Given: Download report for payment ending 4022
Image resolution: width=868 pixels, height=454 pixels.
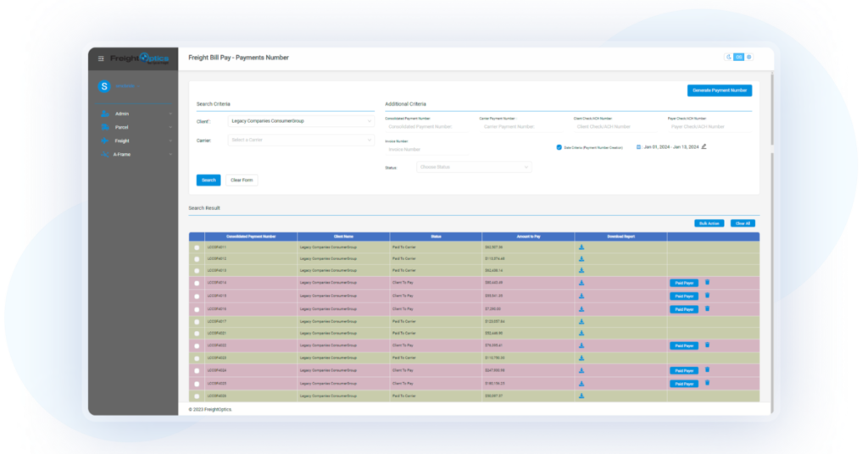Looking at the screenshot, I should (x=581, y=346).
